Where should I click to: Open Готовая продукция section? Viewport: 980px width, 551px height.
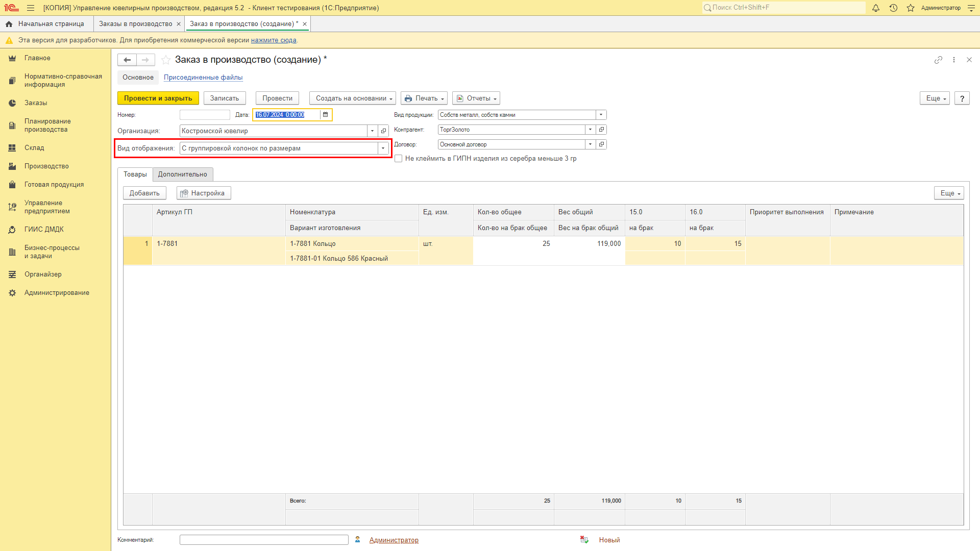pos(55,185)
